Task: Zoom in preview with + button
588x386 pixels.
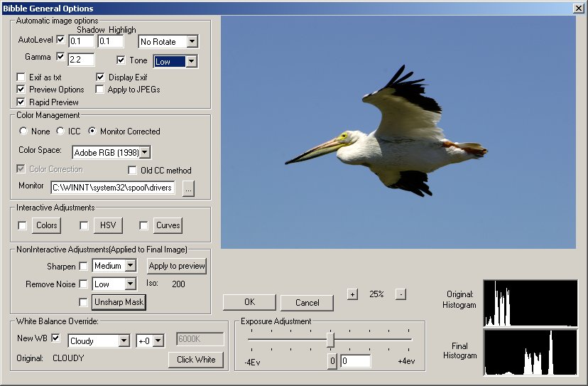Action: (352, 294)
